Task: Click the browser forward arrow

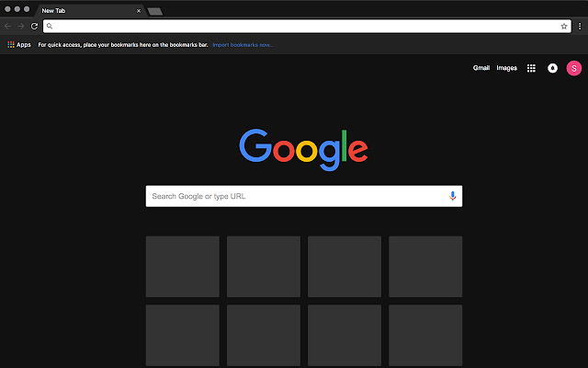Action: point(21,27)
